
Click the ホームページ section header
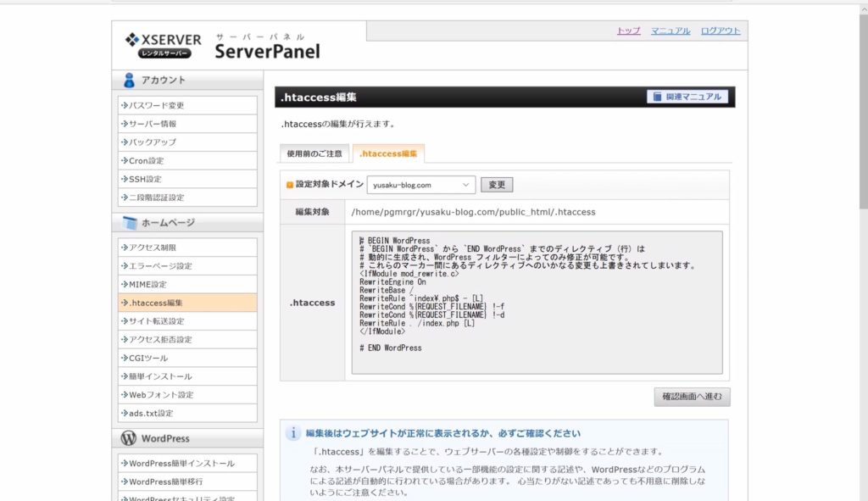click(x=187, y=223)
